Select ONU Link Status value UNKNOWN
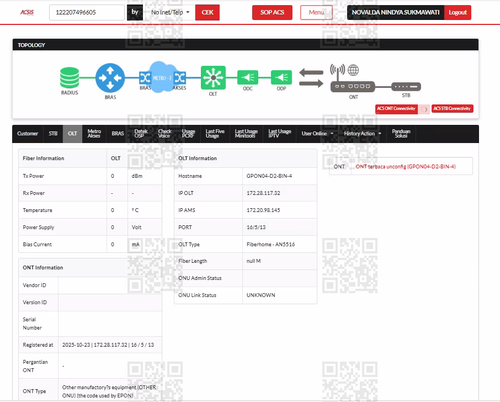The height and width of the screenshot is (402, 500). pos(261,295)
